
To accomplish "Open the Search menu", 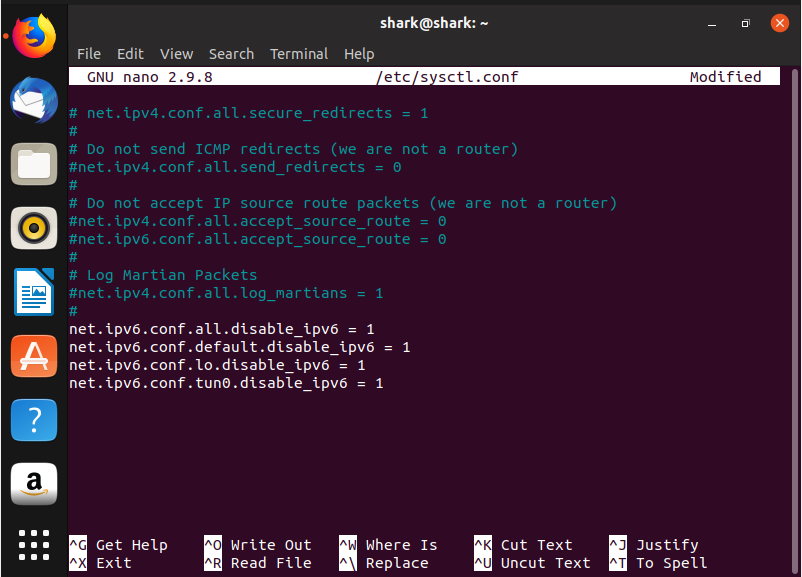I will [x=231, y=54].
